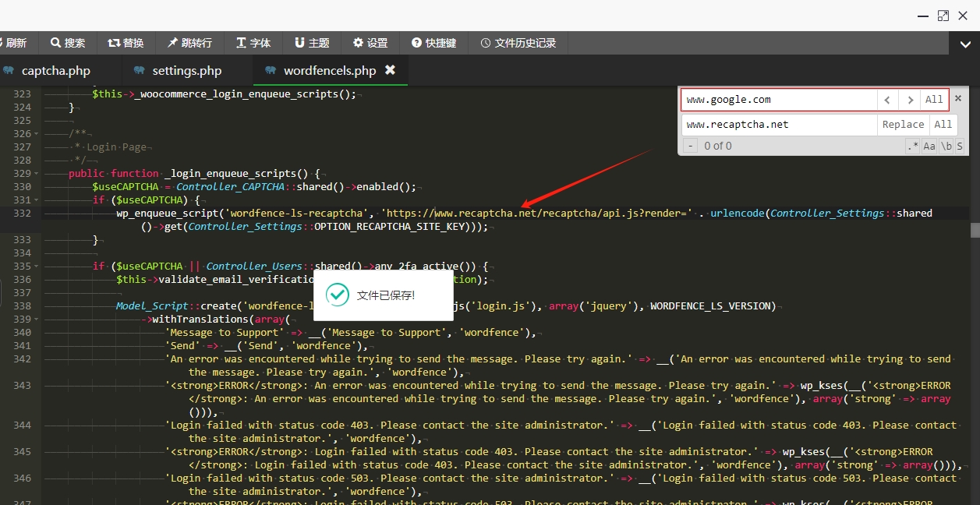
Task: Open 文件历史记录 file history
Action: 518,43
